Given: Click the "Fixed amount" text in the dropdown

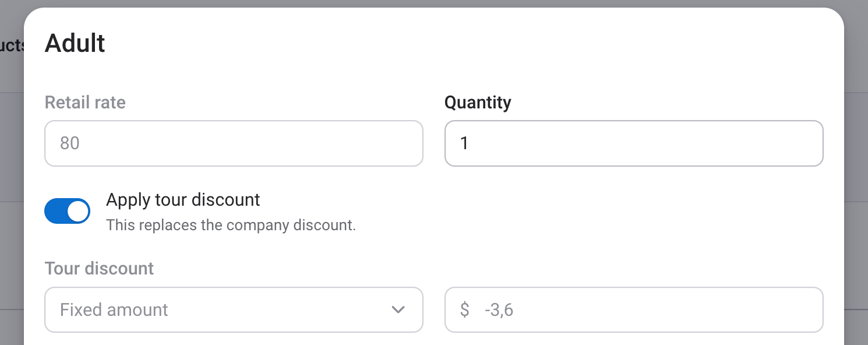Looking at the screenshot, I should (x=114, y=309).
